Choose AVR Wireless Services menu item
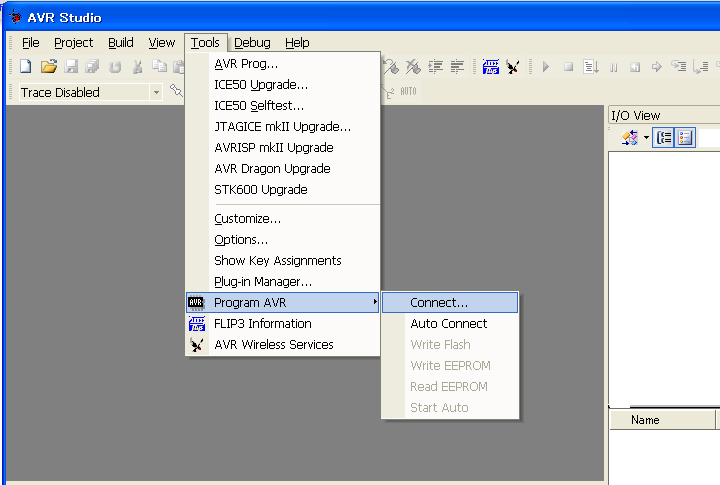 pyautogui.click(x=283, y=344)
